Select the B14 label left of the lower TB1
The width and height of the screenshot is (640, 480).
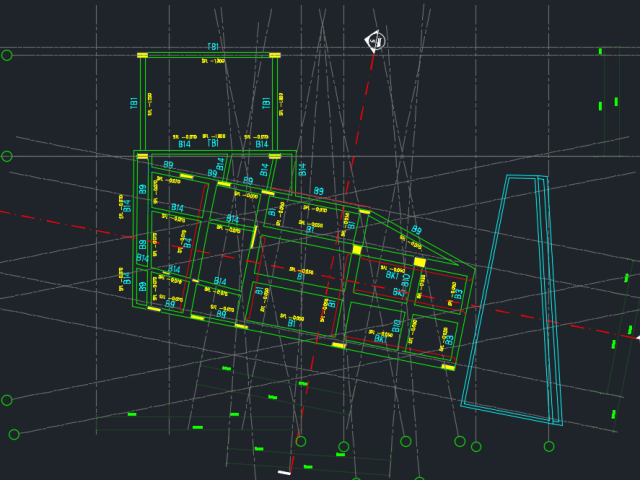pos(184,144)
